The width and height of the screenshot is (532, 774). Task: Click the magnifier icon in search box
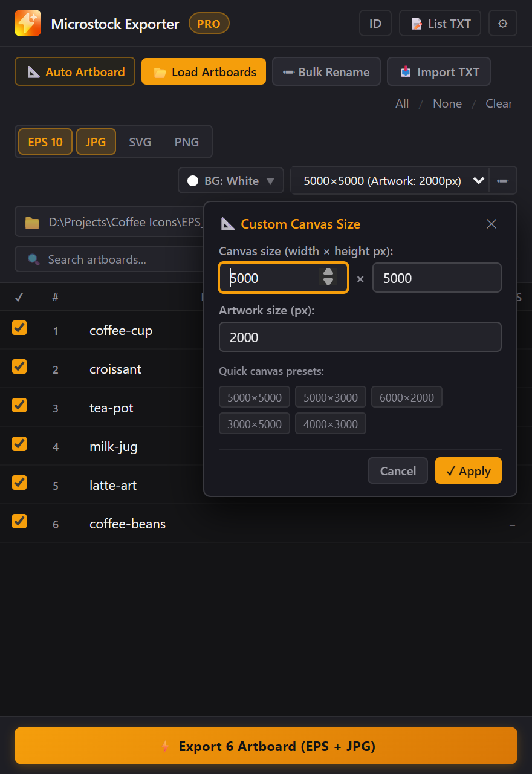pyautogui.click(x=34, y=259)
